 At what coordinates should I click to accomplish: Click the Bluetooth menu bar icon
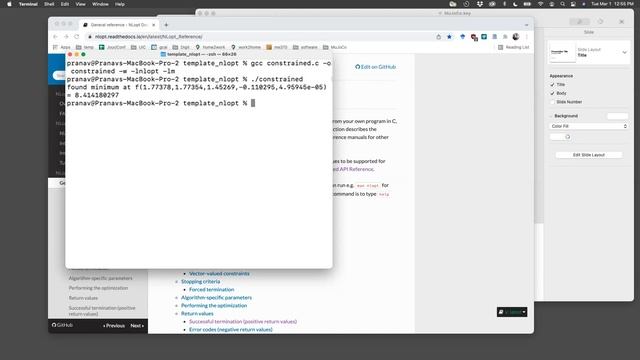[x=504, y=4]
